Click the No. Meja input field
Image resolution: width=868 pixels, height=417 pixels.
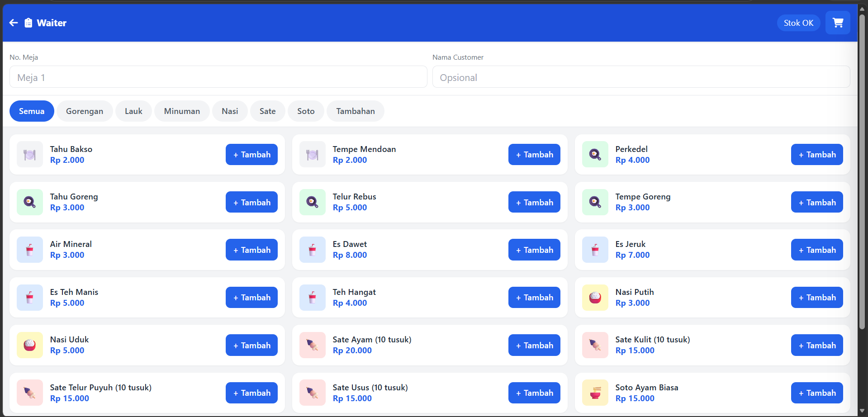(x=218, y=77)
